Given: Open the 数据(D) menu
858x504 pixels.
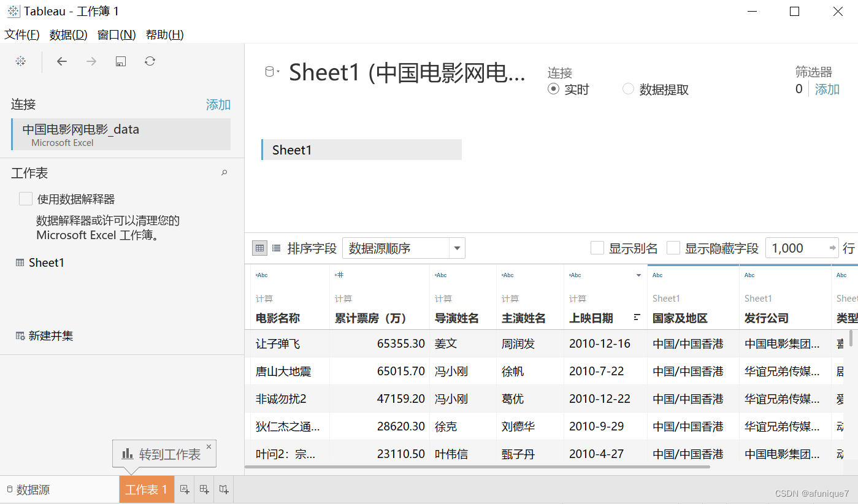Looking at the screenshot, I should point(69,35).
